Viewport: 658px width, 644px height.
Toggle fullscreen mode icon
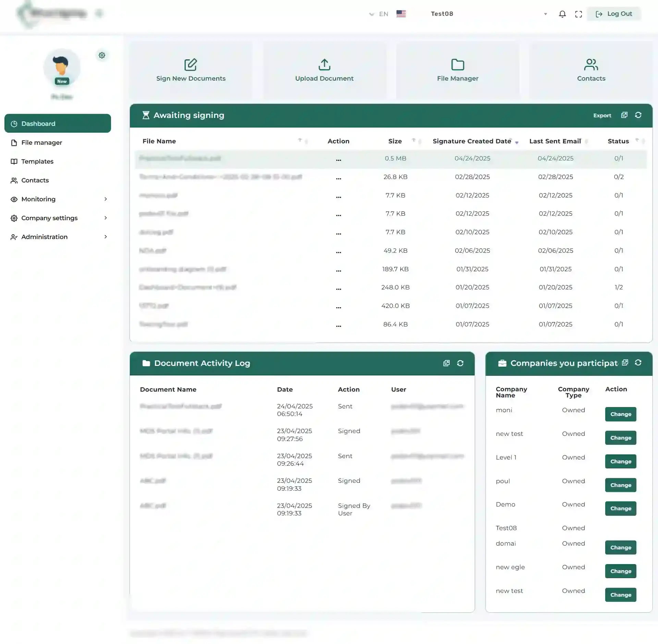(x=578, y=14)
